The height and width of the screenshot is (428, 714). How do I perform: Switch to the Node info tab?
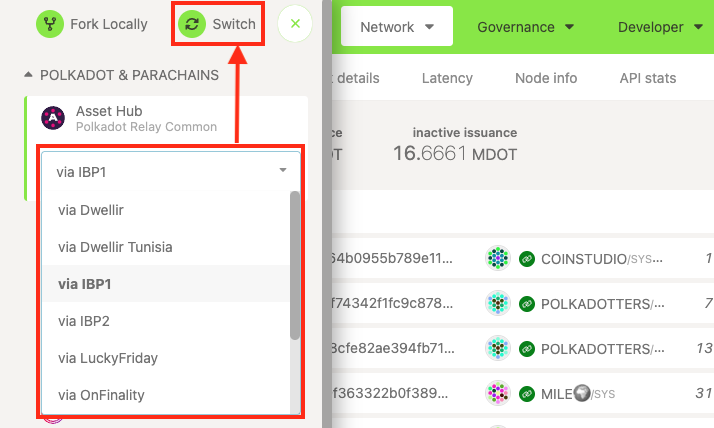(546, 78)
